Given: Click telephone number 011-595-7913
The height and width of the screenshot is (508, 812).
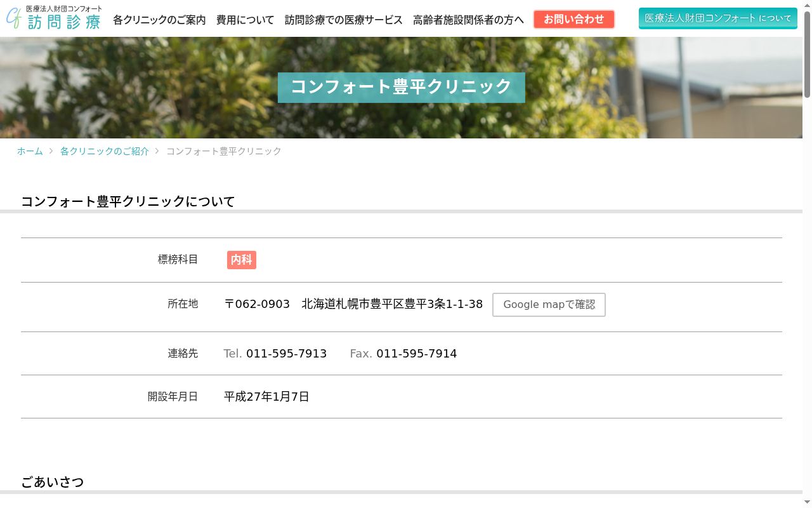Looking at the screenshot, I should point(286,354).
